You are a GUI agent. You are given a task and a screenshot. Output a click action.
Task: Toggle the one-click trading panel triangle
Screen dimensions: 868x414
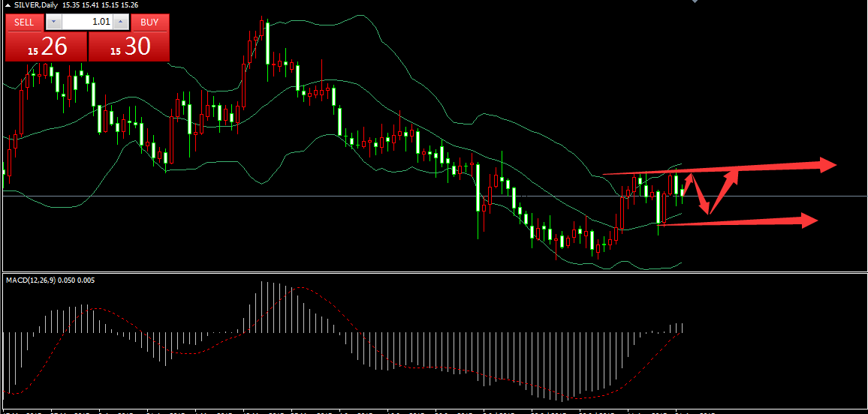coord(7,5)
